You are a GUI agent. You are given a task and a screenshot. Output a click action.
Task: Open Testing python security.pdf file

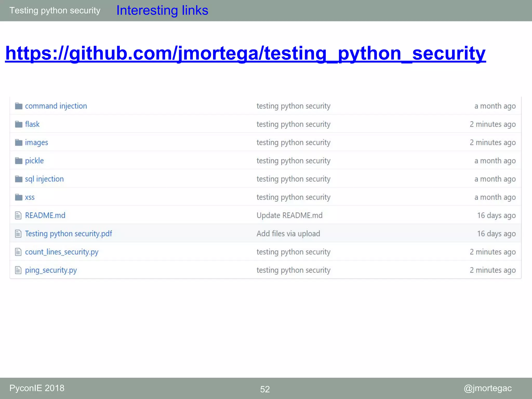point(68,234)
